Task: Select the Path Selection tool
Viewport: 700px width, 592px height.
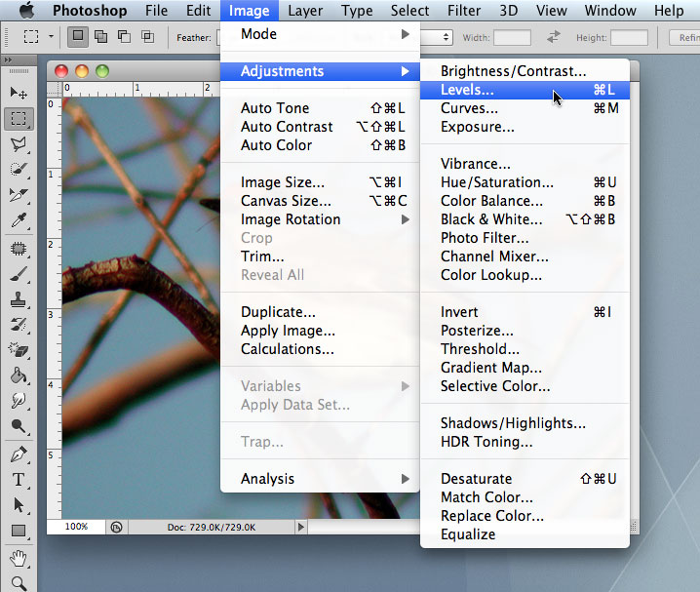Action: [x=19, y=505]
